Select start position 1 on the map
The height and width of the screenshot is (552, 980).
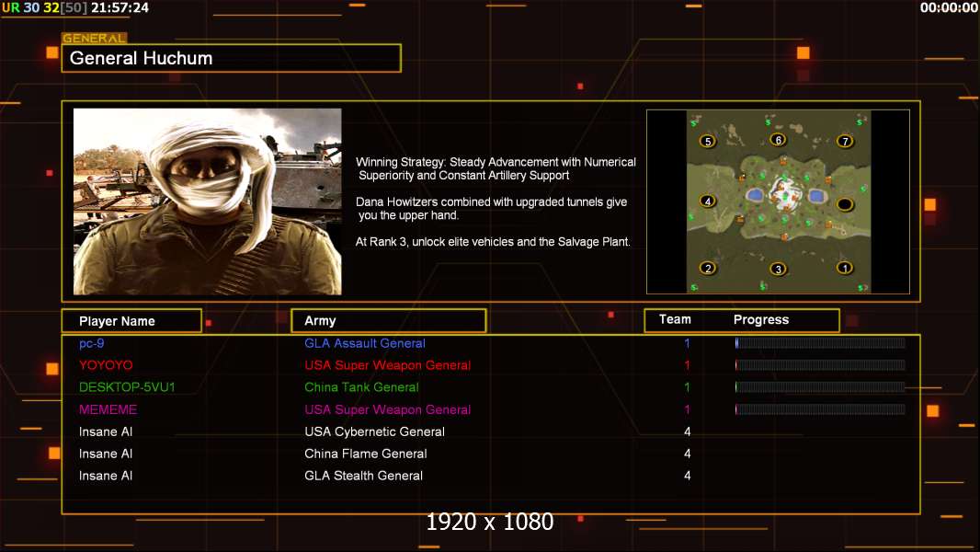pyautogui.click(x=845, y=269)
